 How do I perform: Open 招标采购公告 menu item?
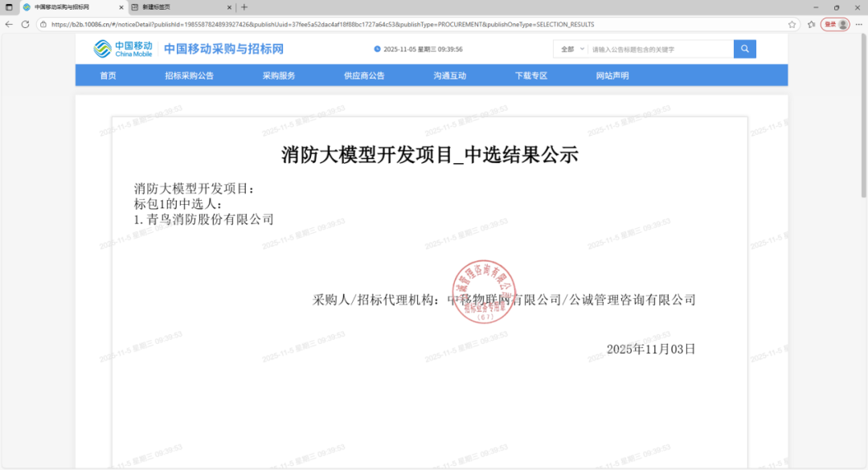pos(190,76)
